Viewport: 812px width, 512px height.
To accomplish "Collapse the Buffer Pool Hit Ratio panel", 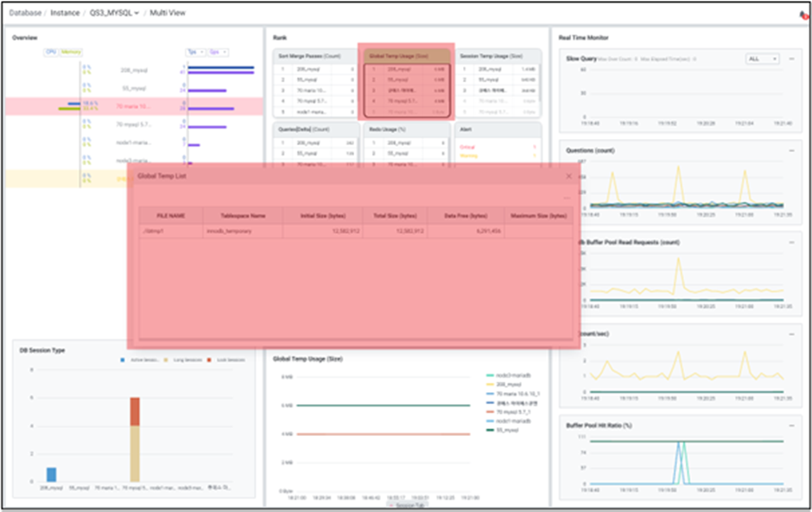I will click(x=791, y=426).
